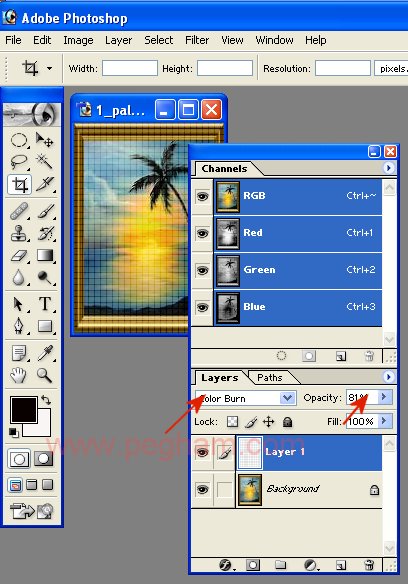Select the Hand tool

pyautogui.click(x=18, y=375)
